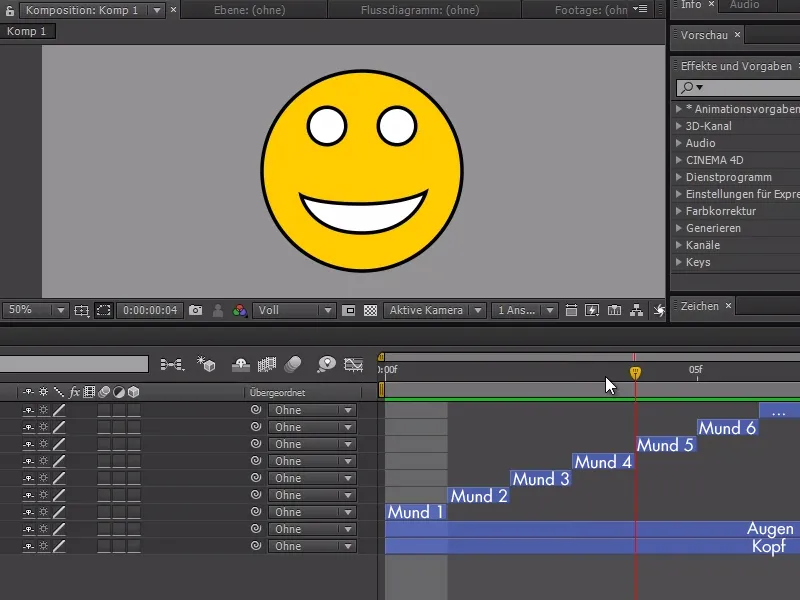
Task: Switch to the Audio tab
Action: [x=747, y=7]
